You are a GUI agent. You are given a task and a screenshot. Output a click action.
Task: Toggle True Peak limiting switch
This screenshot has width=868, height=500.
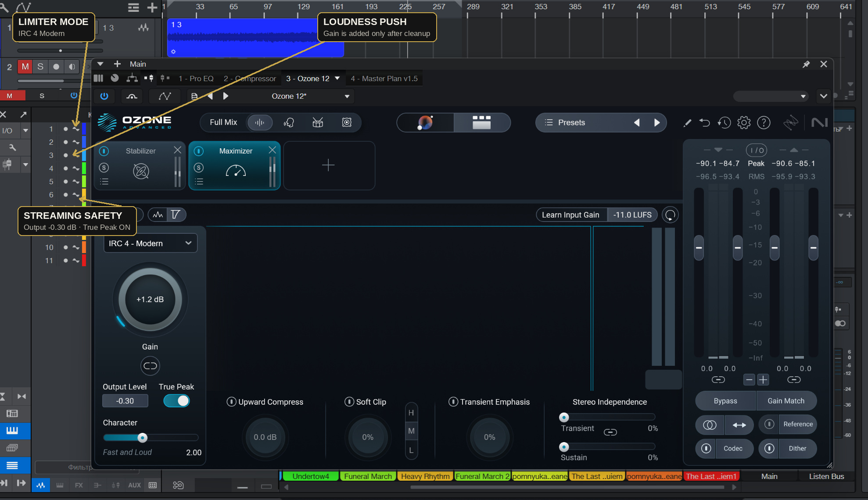[177, 401]
